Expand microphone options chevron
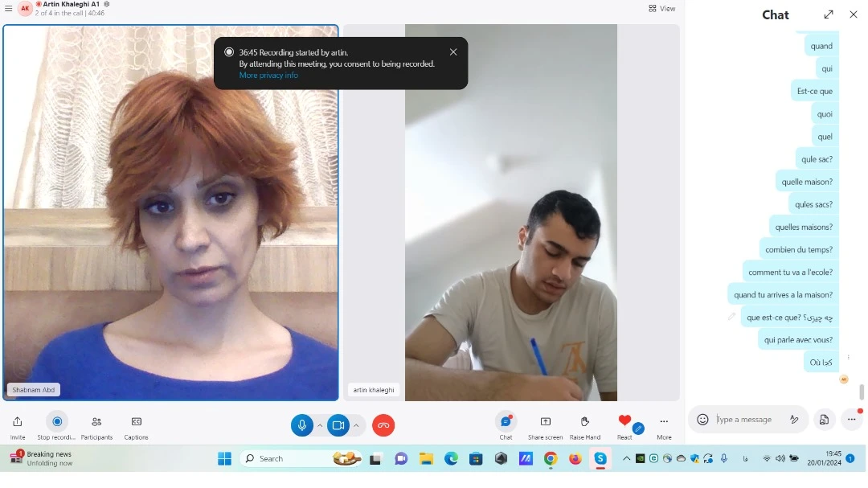The image size is (868, 488). pyautogui.click(x=320, y=425)
